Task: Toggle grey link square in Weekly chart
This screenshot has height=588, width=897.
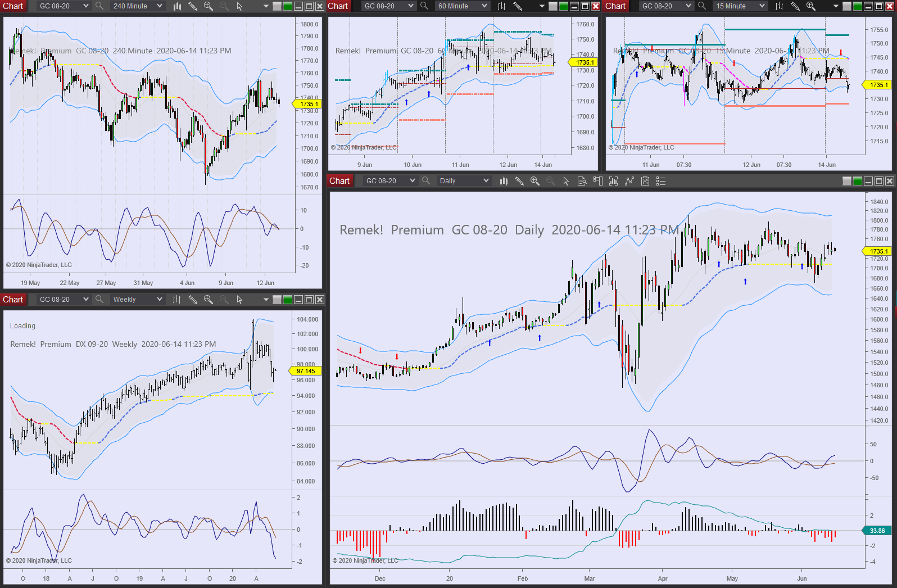Action: (x=277, y=300)
